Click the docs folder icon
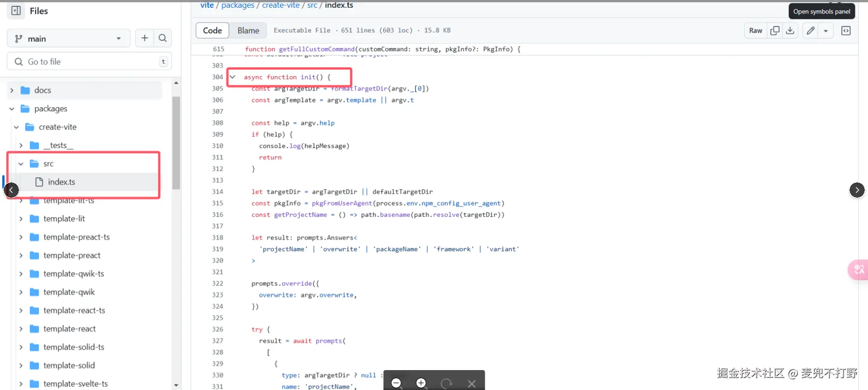Viewport: 868px width, 390px height. pos(25,90)
